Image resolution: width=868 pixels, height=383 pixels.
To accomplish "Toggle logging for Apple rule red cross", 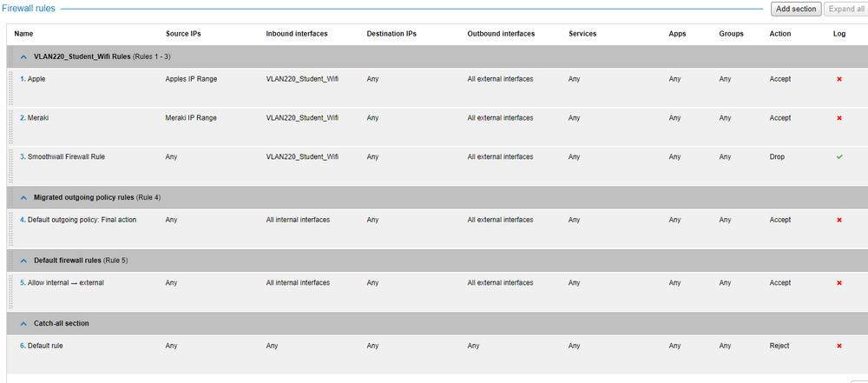I will 839,79.
